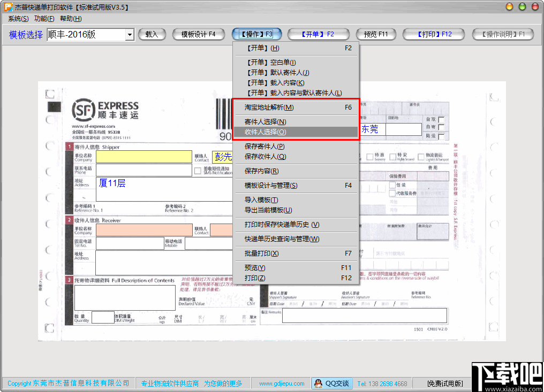Select 保存收件人(Q) menu item
This screenshot has height=392, width=544.
click(296, 157)
